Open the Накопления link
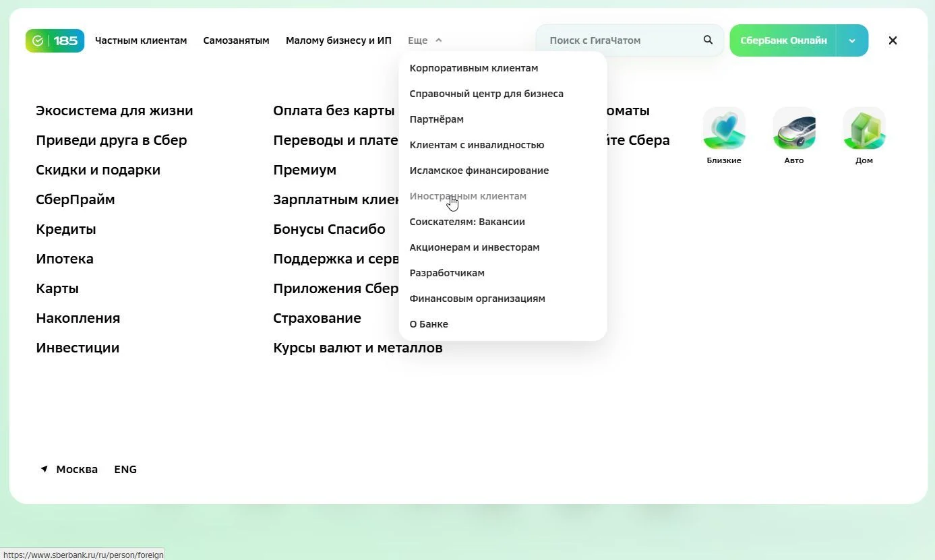 pyautogui.click(x=78, y=318)
